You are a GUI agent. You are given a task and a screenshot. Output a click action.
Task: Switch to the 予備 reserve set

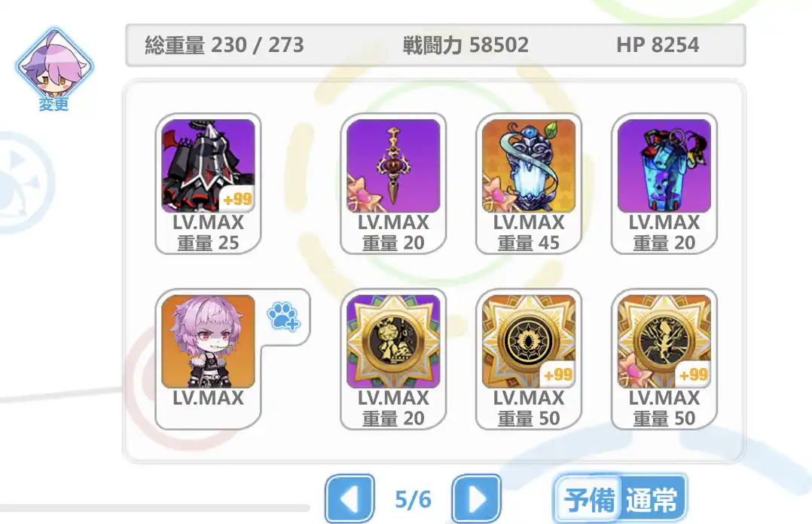tap(588, 500)
